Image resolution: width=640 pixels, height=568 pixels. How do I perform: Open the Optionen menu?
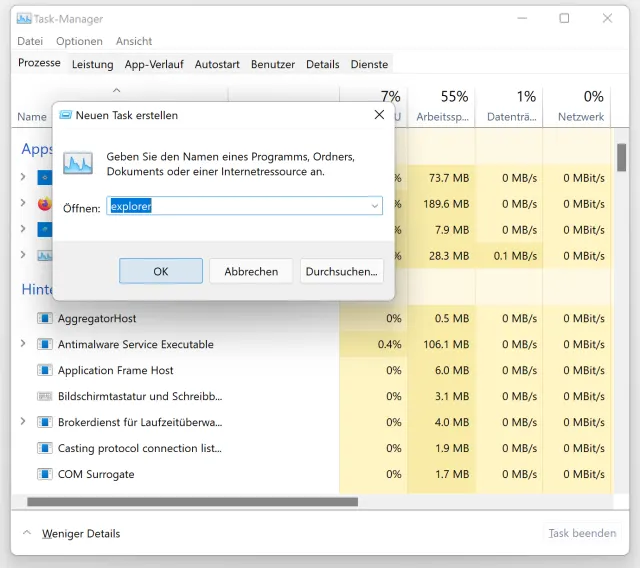click(79, 41)
